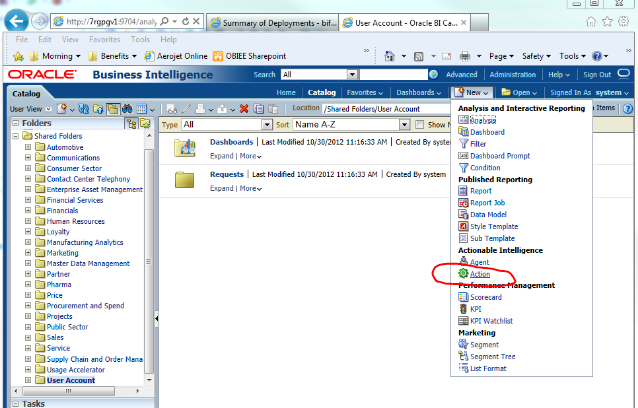Viewport: 638px width, 408px height.
Task: Switch to Summary of Deployments browser tab
Action: (273, 23)
